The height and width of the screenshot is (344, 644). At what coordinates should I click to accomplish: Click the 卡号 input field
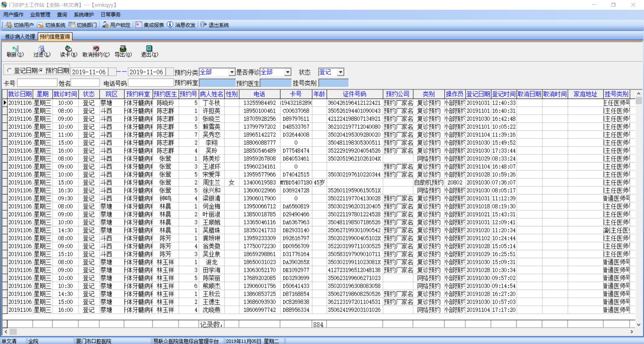37,83
